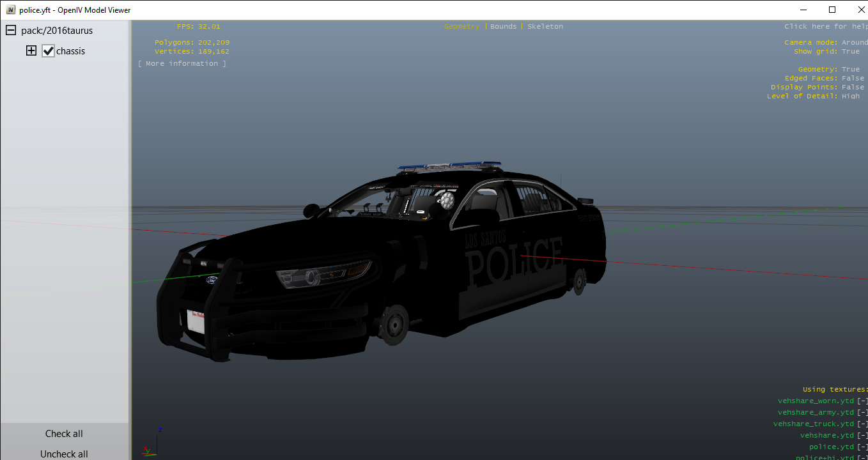Collapse vehshare.ytd texture with [-] icon
This screenshot has height=460, width=868.
pos(862,436)
